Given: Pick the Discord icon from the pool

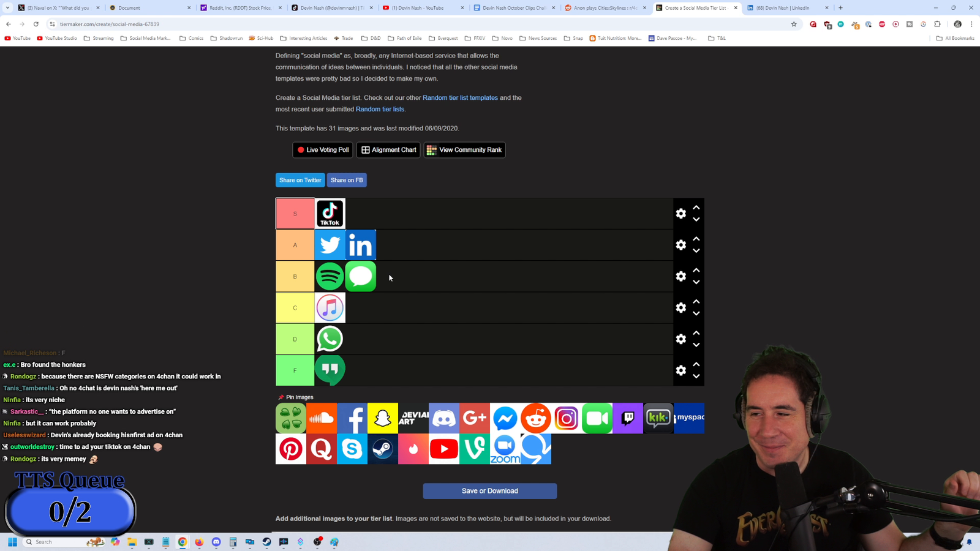Looking at the screenshot, I should [x=444, y=418].
